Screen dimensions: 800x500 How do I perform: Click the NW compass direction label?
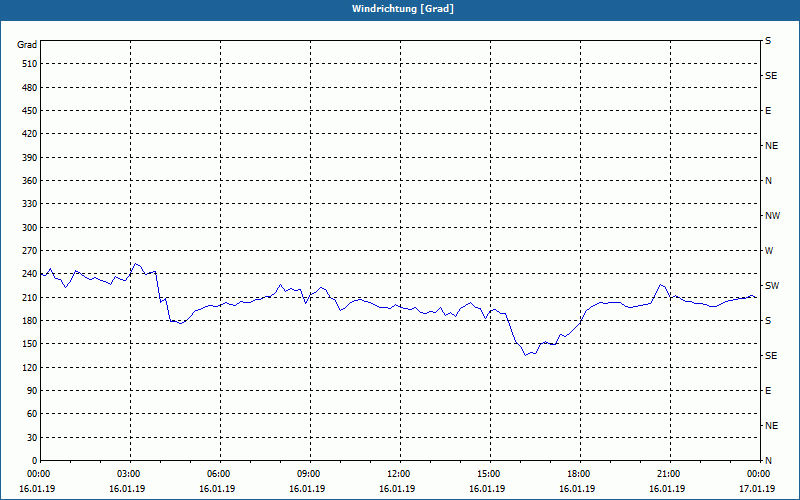pos(772,216)
